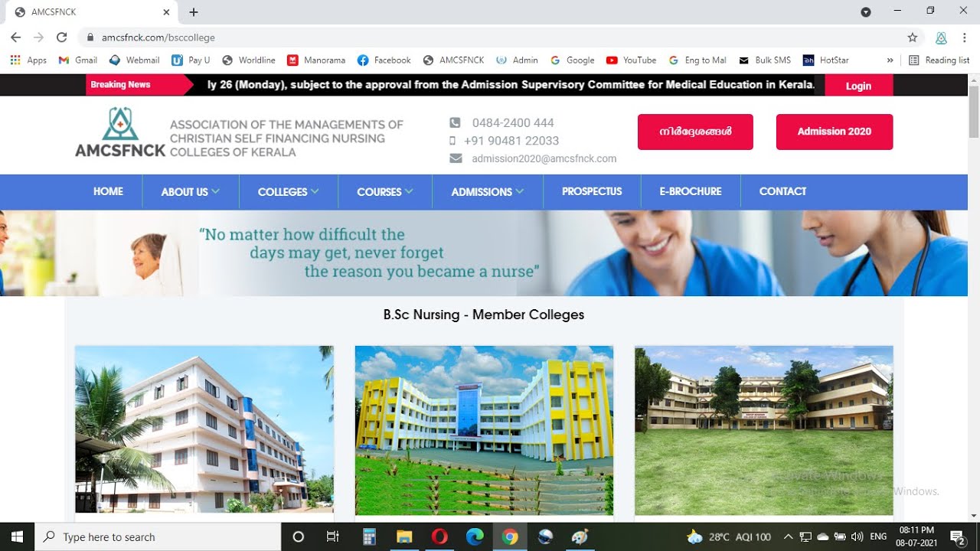Image resolution: width=980 pixels, height=551 pixels.
Task: Show hidden system tray icons
Action: coord(788,536)
